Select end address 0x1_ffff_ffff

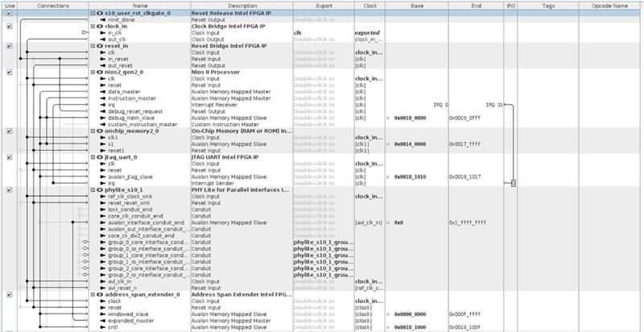tap(468, 222)
